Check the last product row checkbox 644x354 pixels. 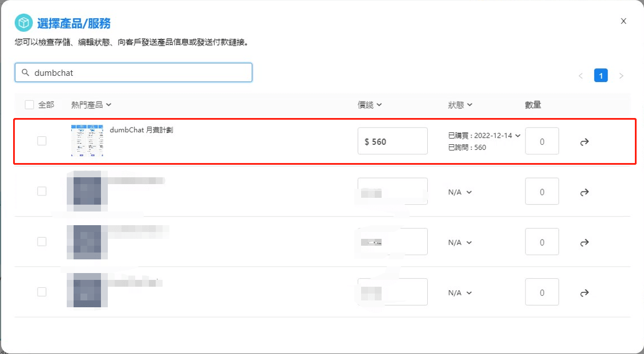[x=42, y=291]
